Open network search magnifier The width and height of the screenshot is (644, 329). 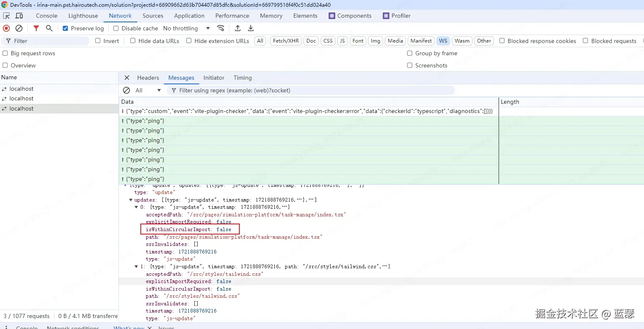point(49,28)
